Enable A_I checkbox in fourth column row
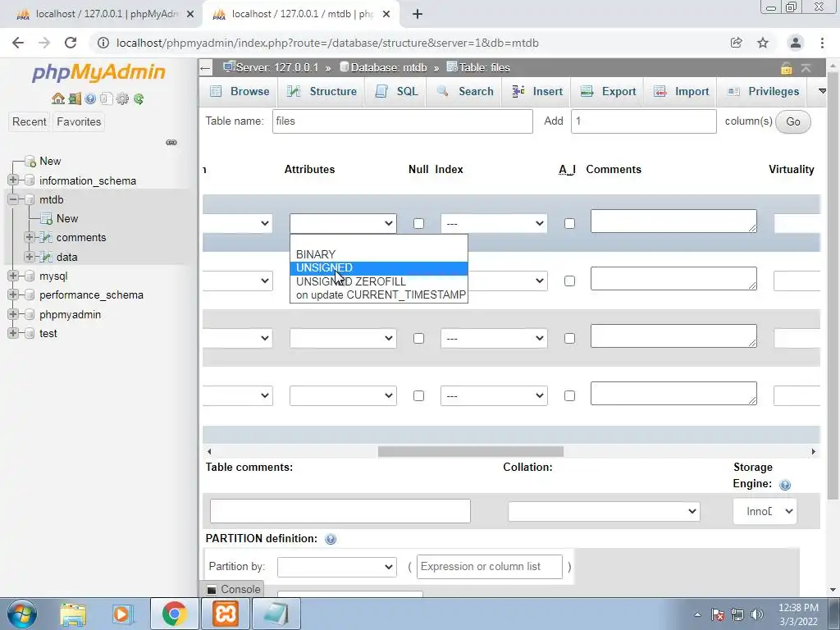Screen dimensions: 840x630 click(x=569, y=396)
